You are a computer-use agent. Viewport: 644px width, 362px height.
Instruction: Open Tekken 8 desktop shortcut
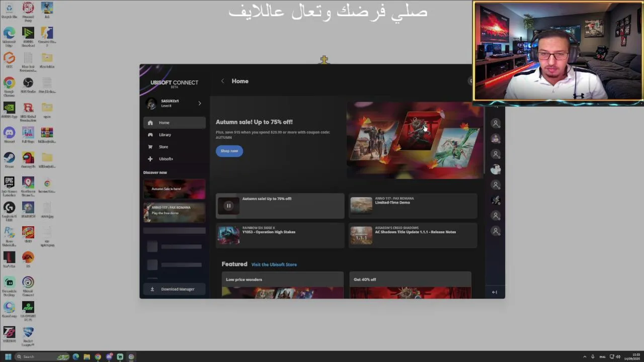(9, 334)
